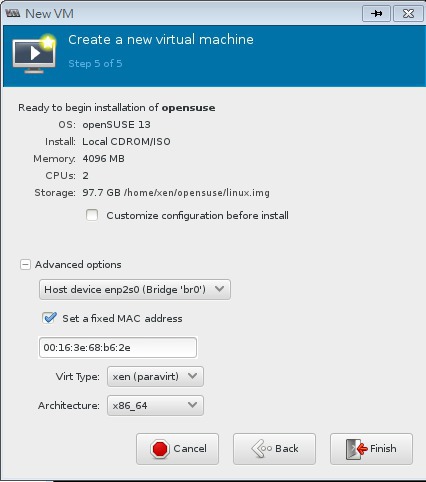Enable Customize configuration before install checkbox
The height and width of the screenshot is (482, 426).
[x=92, y=215]
